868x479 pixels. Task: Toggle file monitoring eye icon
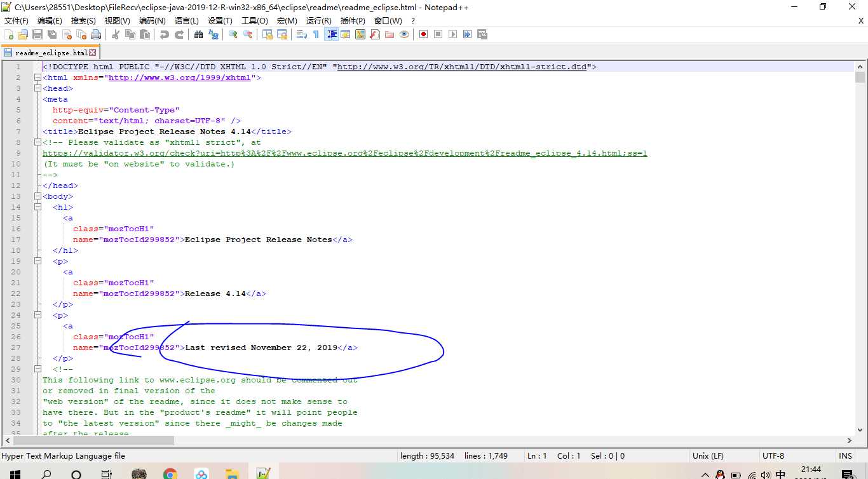[404, 34]
